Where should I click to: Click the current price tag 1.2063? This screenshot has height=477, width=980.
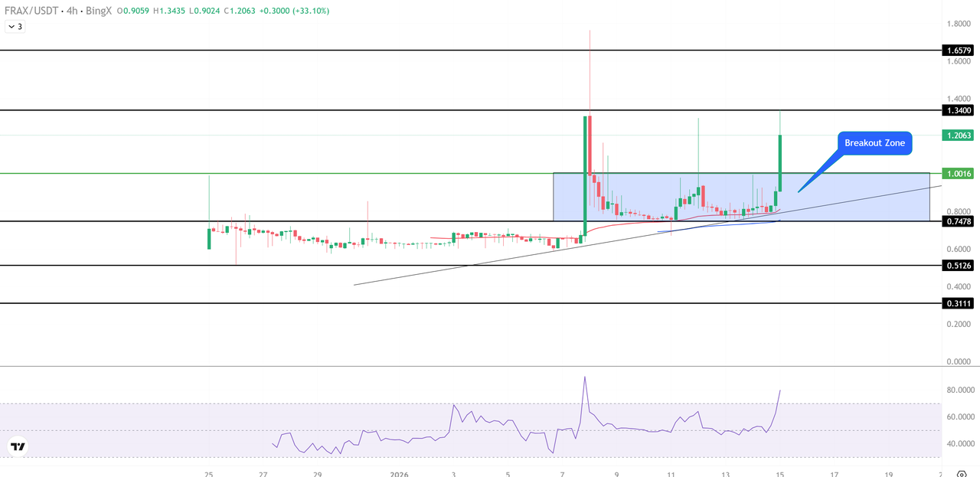click(x=958, y=135)
